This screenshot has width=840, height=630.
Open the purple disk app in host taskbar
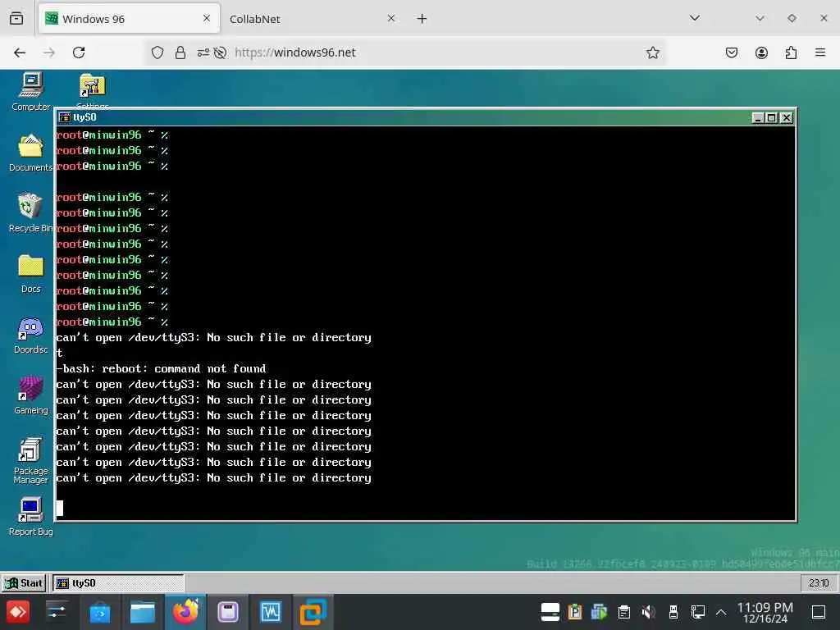[228, 612]
